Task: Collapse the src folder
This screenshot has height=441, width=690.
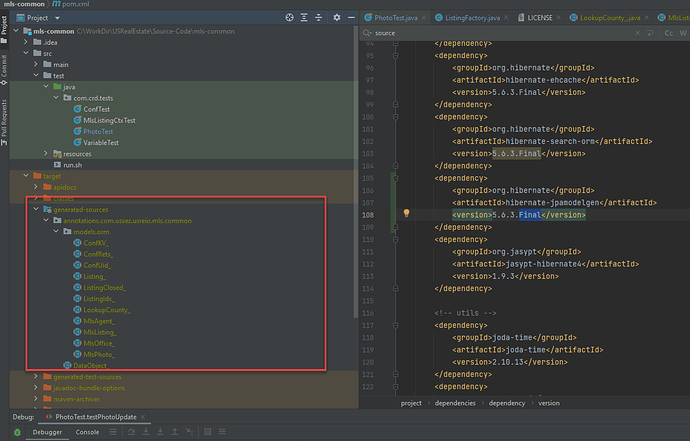Action: click(x=26, y=53)
